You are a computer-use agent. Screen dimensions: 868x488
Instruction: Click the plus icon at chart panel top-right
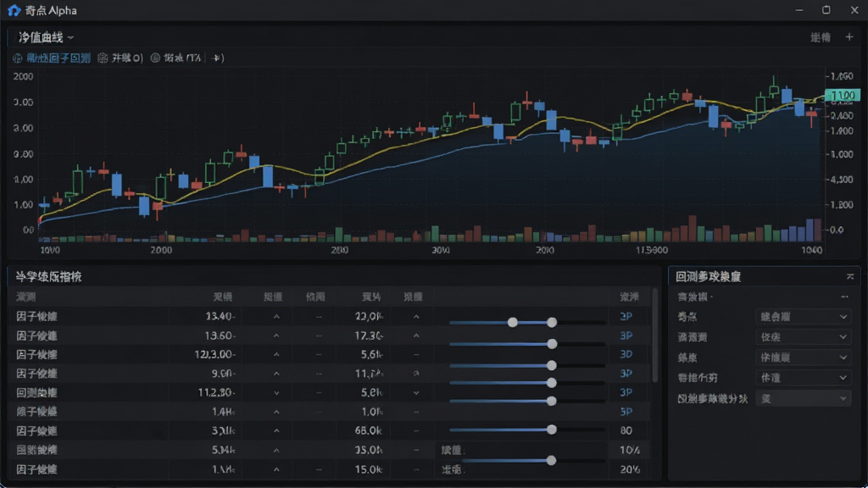pos(849,37)
